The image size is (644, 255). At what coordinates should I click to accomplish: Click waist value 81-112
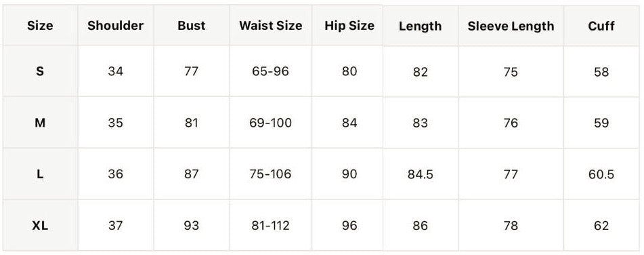271,226
